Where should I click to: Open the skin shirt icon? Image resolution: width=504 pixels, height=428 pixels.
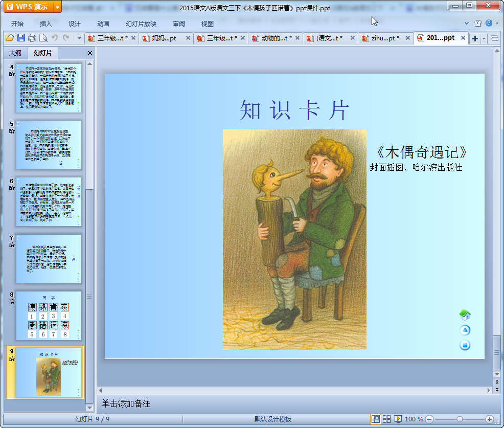[477, 23]
